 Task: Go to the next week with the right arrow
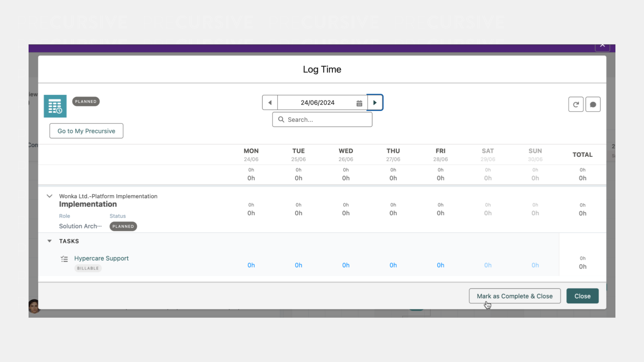tap(375, 102)
